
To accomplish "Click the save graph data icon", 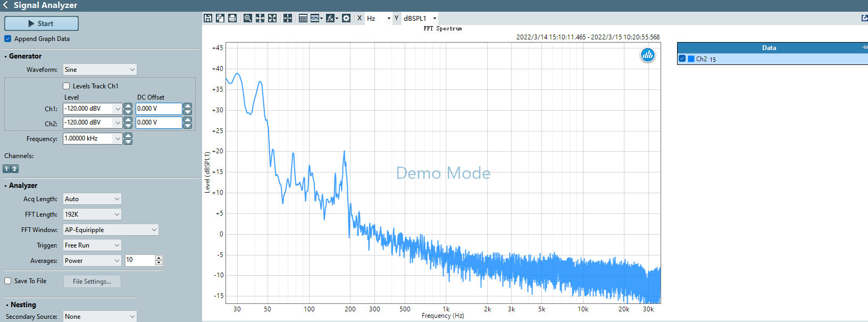I will pos(208,18).
